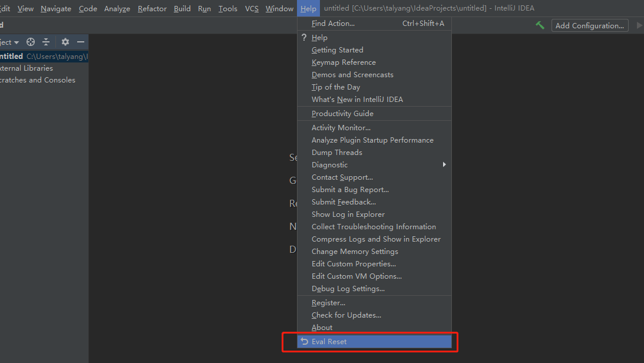
Task: Open the Code menu
Action: click(x=88, y=8)
